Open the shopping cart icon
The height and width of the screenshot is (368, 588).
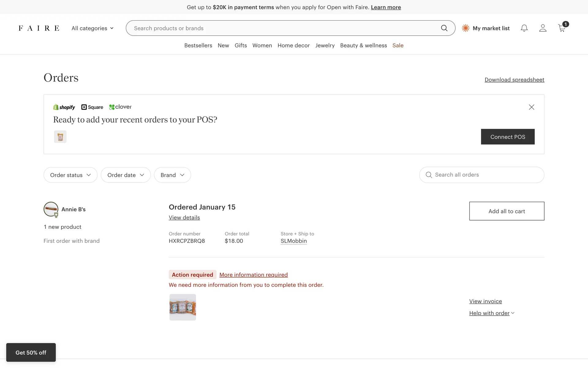pos(562,28)
